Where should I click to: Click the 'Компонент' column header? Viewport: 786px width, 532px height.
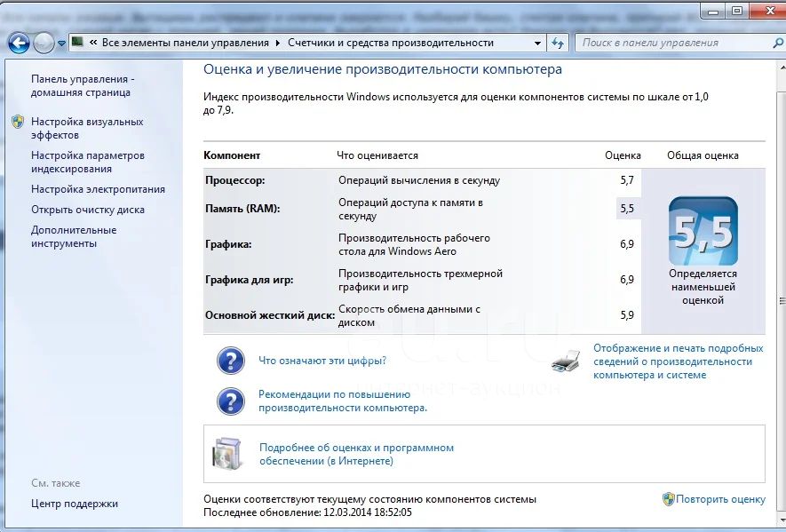point(232,155)
